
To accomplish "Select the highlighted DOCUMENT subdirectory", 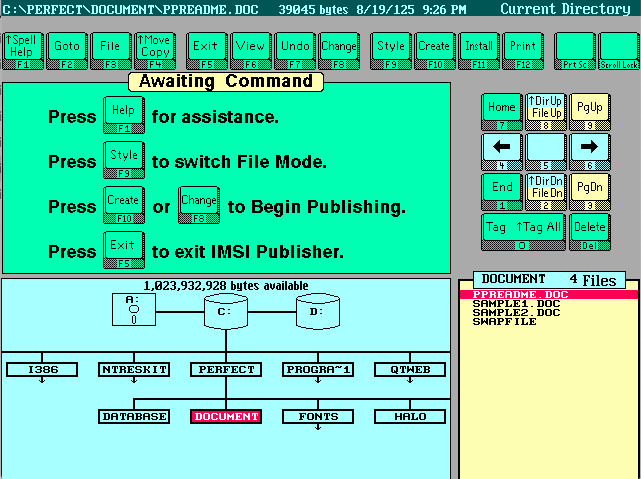I will (x=226, y=416).
